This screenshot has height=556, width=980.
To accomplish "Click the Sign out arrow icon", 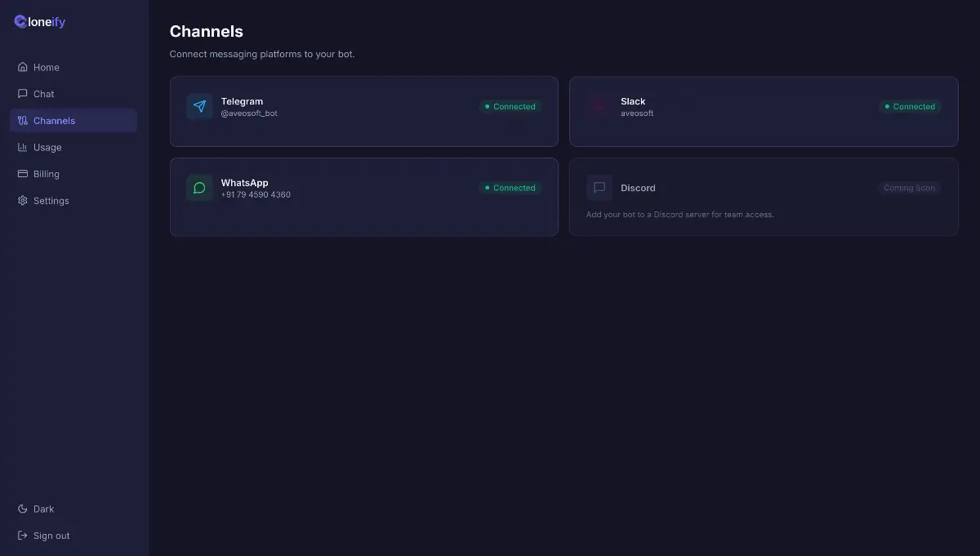I will [x=23, y=536].
